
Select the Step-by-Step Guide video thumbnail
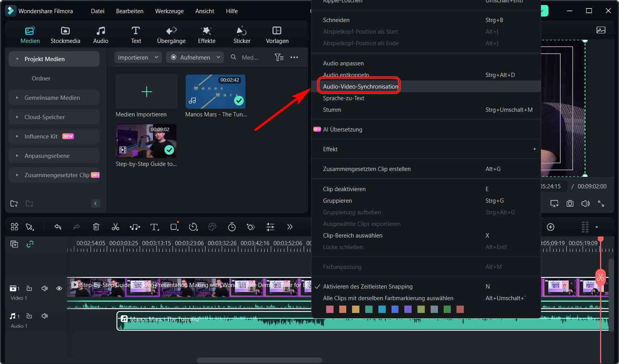(146, 141)
